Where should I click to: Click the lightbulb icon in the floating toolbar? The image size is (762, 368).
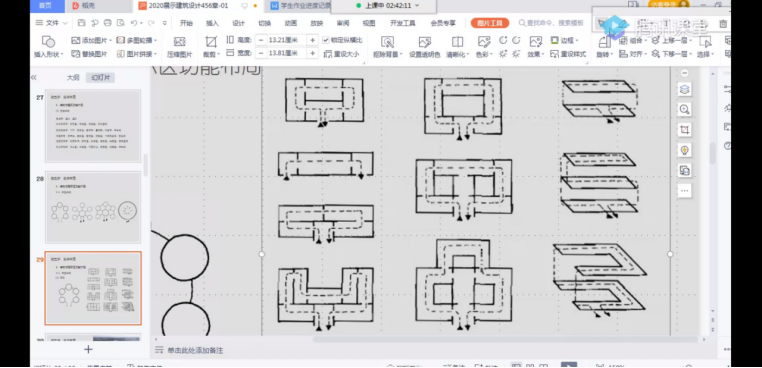coord(684,150)
